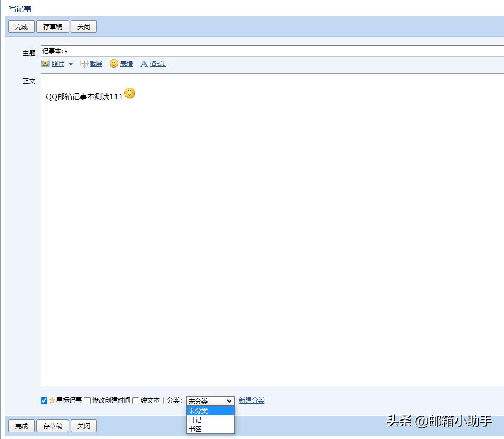This screenshot has width=504, height=439.
Task: Enable the 修改创建时间 checkbox
Action: [87, 400]
